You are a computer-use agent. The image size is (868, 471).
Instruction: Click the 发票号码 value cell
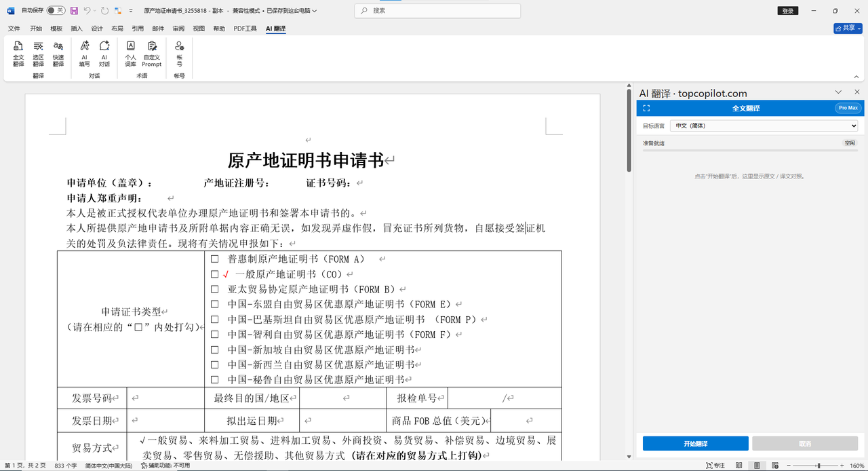click(165, 398)
